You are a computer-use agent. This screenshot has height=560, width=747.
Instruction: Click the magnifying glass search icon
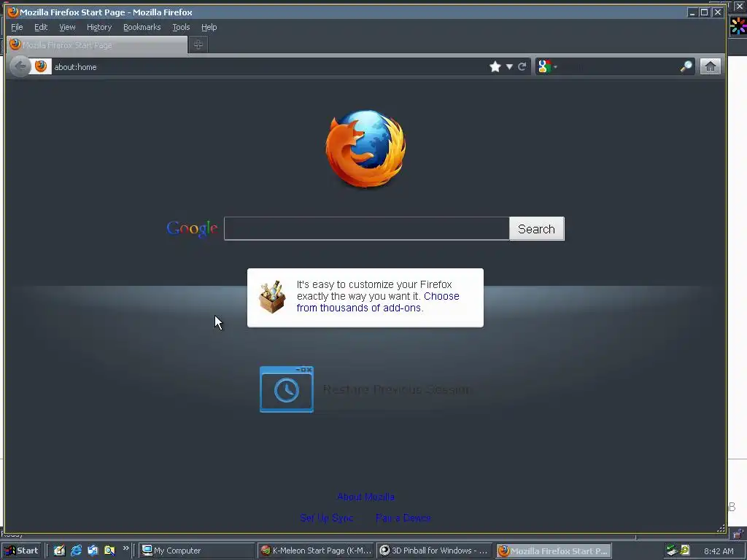pos(686,66)
